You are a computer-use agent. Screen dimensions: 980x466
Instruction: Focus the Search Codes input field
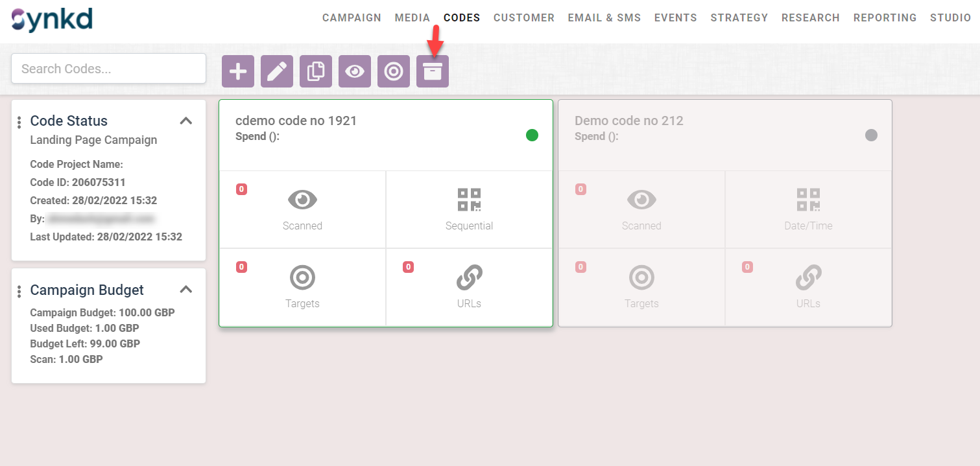click(x=108, y=69)
